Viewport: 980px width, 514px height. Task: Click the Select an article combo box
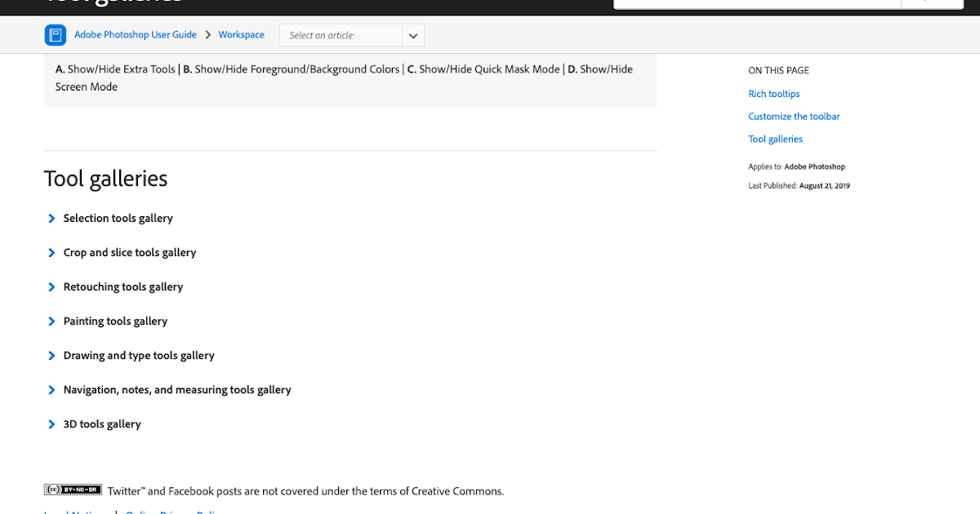tap(341, 36)
